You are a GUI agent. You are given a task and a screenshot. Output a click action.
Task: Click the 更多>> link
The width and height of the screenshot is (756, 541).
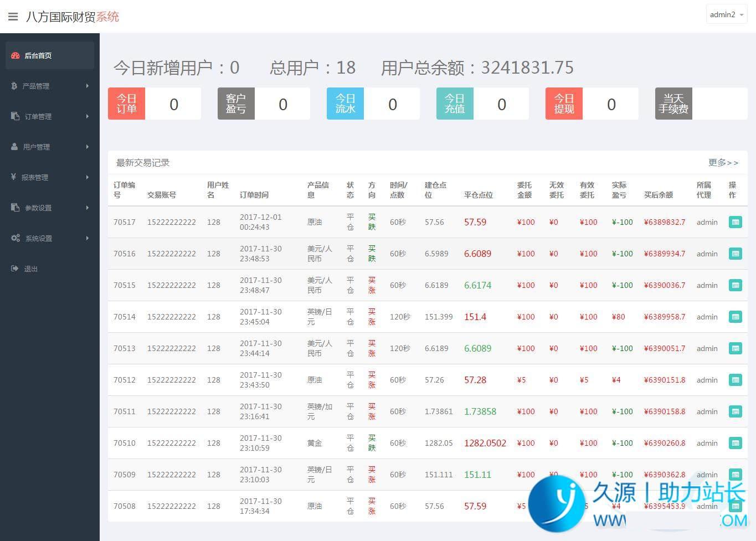tap(723, 163)
